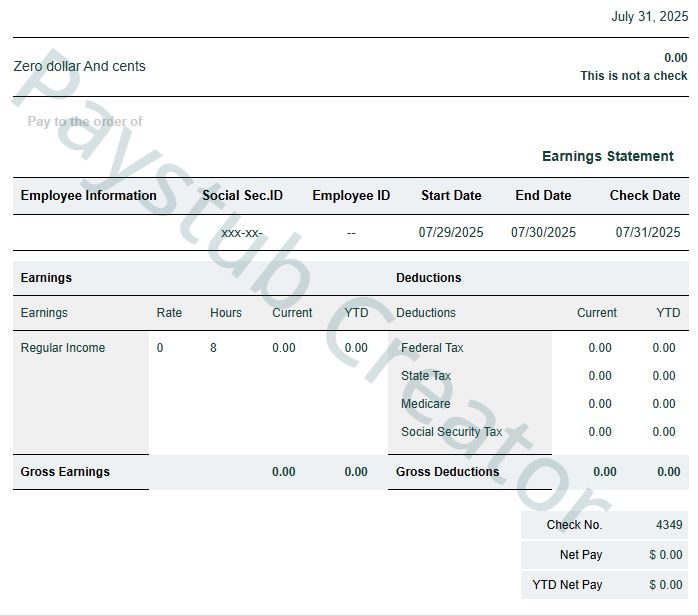Image resolution: width=698 pixels, height=616 pixels.
Task: Select the Medicare deduction label
Action: pos(425,404)
